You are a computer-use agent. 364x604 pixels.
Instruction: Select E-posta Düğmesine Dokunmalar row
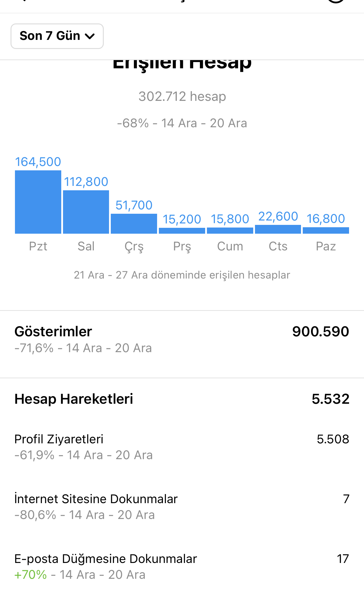pos(182,566)
